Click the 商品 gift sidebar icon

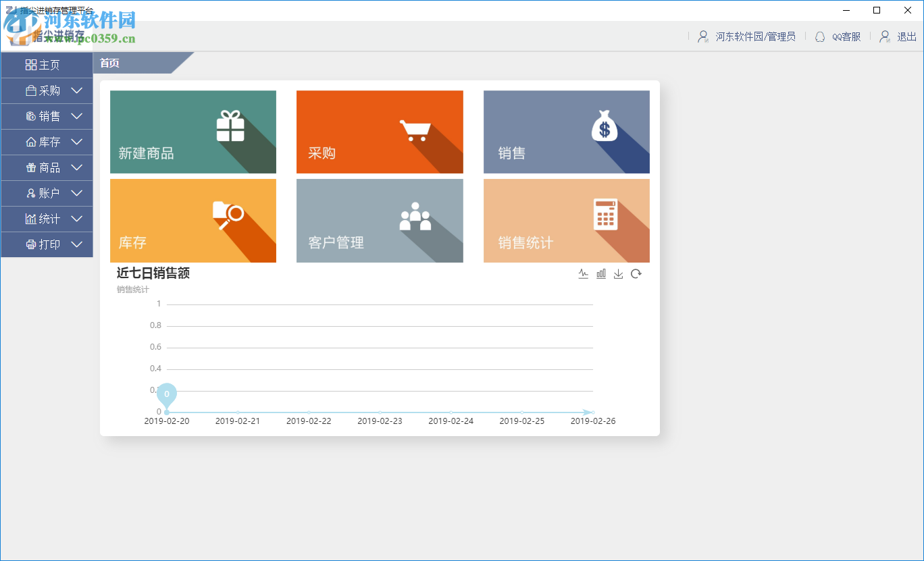[x=31, y=167]
